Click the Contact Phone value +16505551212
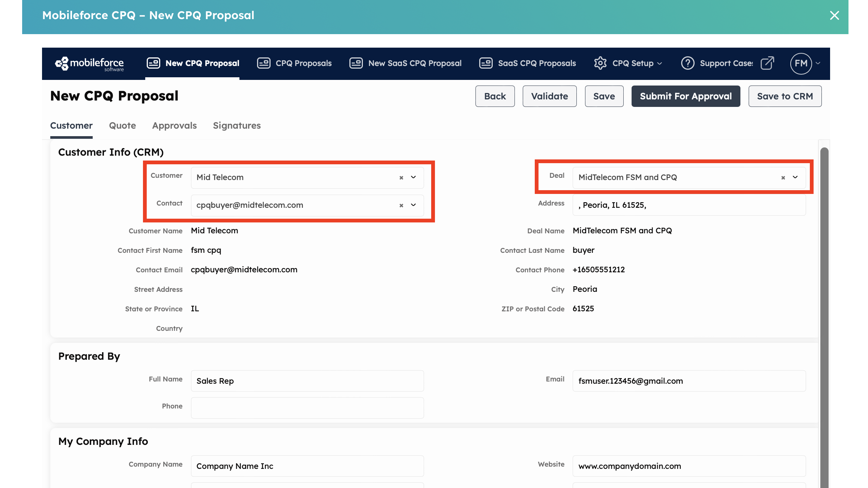 click(x=599, y=270)
